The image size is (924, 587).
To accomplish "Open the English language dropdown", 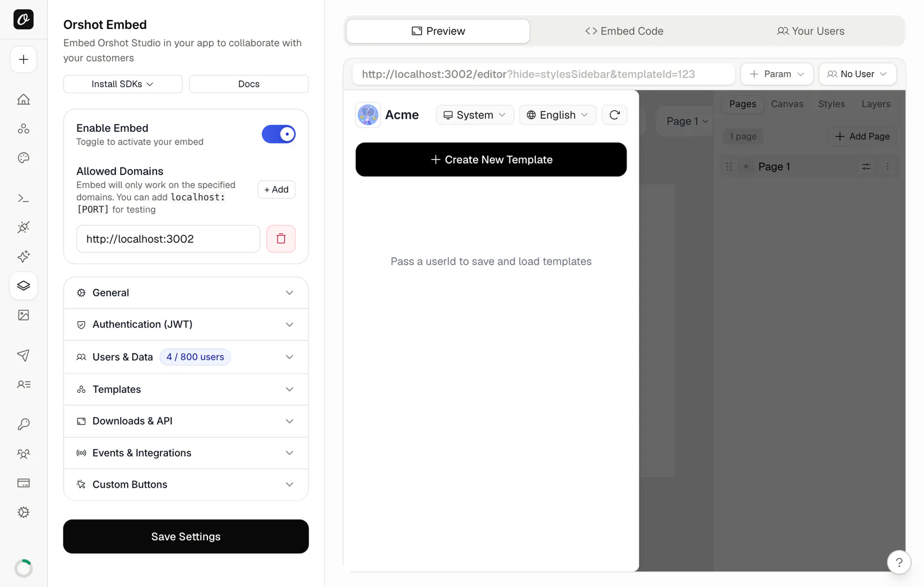I will tap(557, 115).
